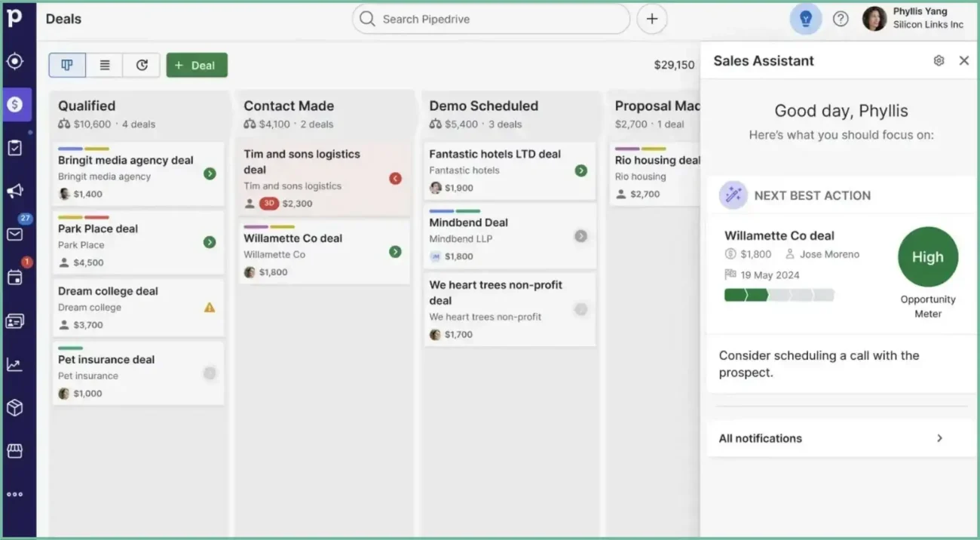Open the Mindbend Deal chevron
This screenshot has width=980, height=540.
580,235
